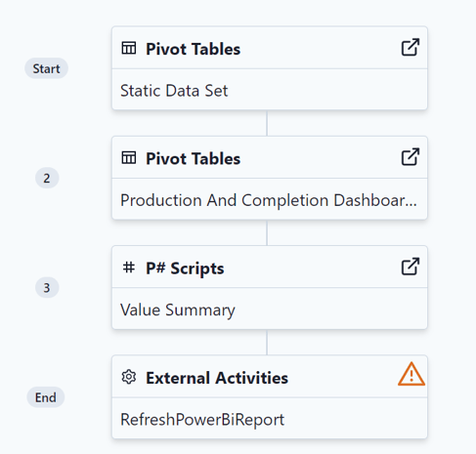
Task: Click the Value Summary script name
Action: 178,310
